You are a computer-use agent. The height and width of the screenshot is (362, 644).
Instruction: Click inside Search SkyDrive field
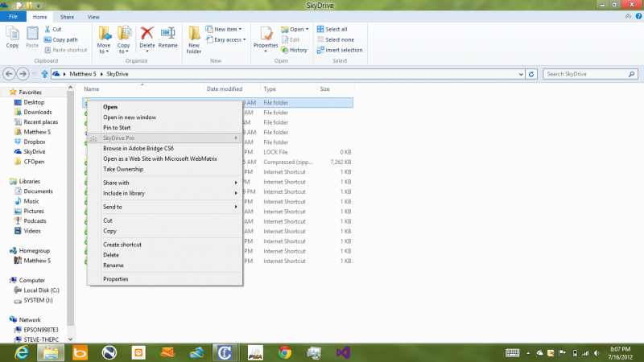tap(585, 74)
